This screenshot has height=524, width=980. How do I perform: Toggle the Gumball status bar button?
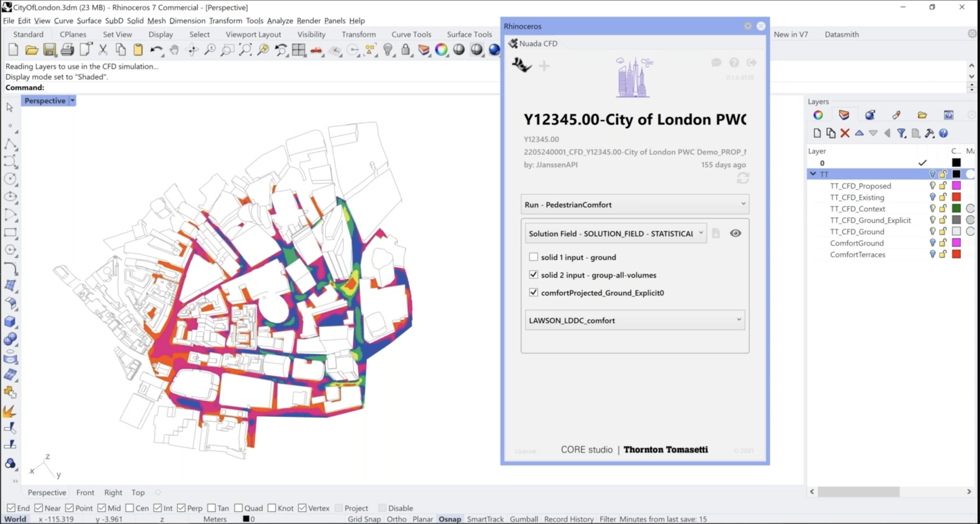coord(523,519)
